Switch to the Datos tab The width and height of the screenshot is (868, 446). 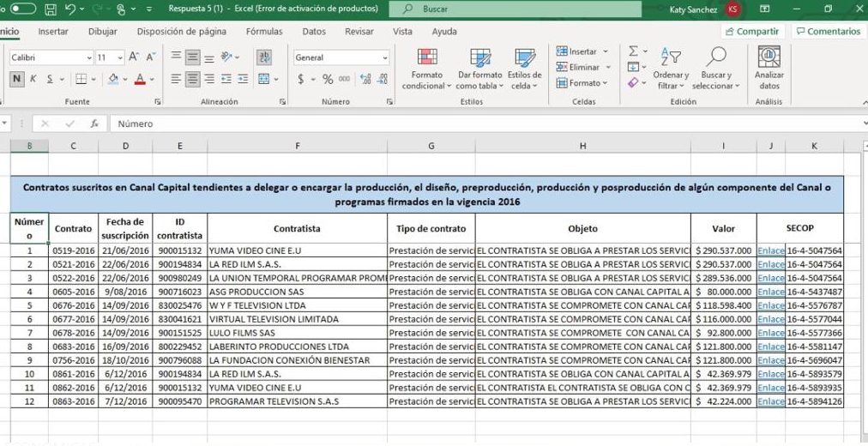click(x=314, y=32)
